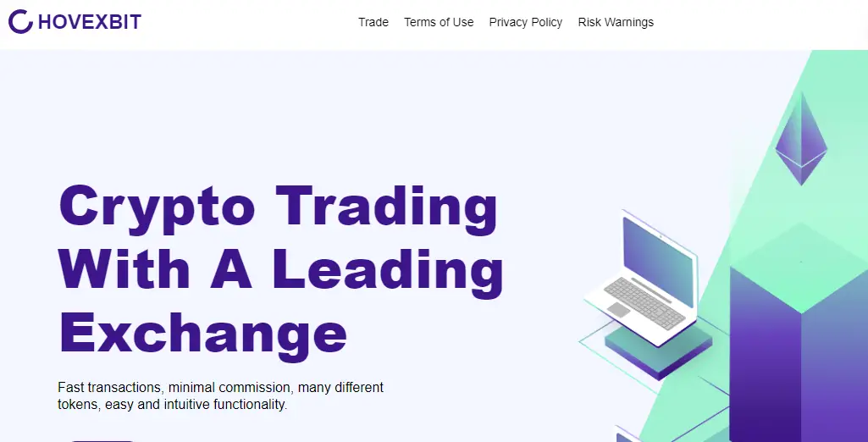
Task: Go to the Privacy Policy page
Action: [525, 22]
